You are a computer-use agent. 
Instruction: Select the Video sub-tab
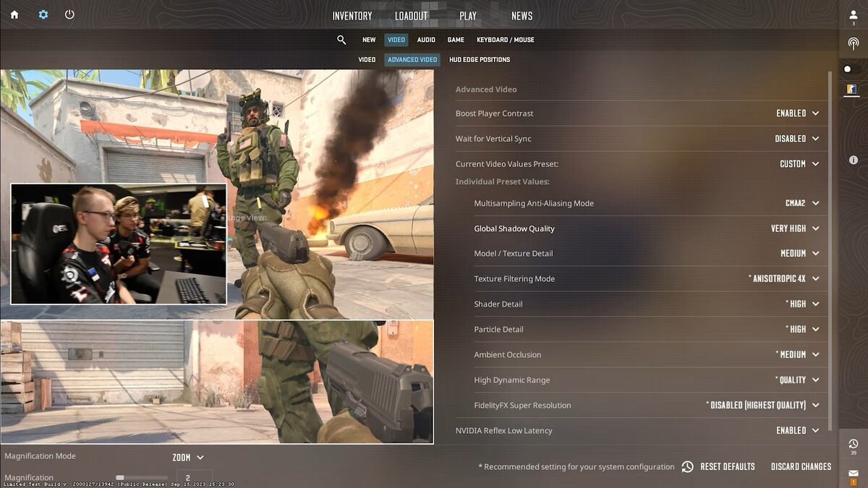tap(367, 59)
